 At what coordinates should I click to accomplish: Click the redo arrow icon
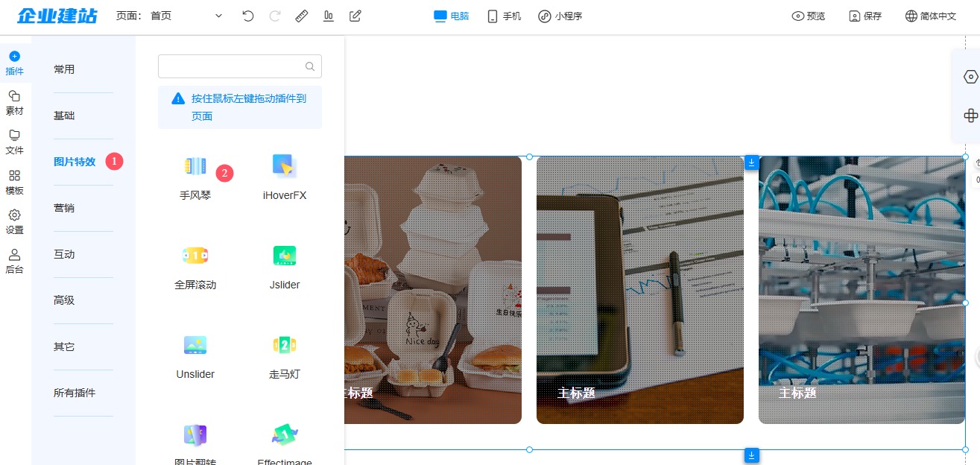click(x=275, y=16)
